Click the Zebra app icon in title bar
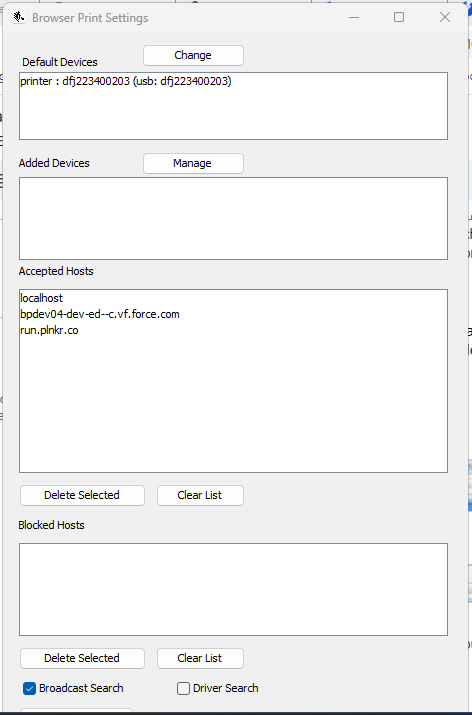The image size is (472, 715). pos(19,18)
